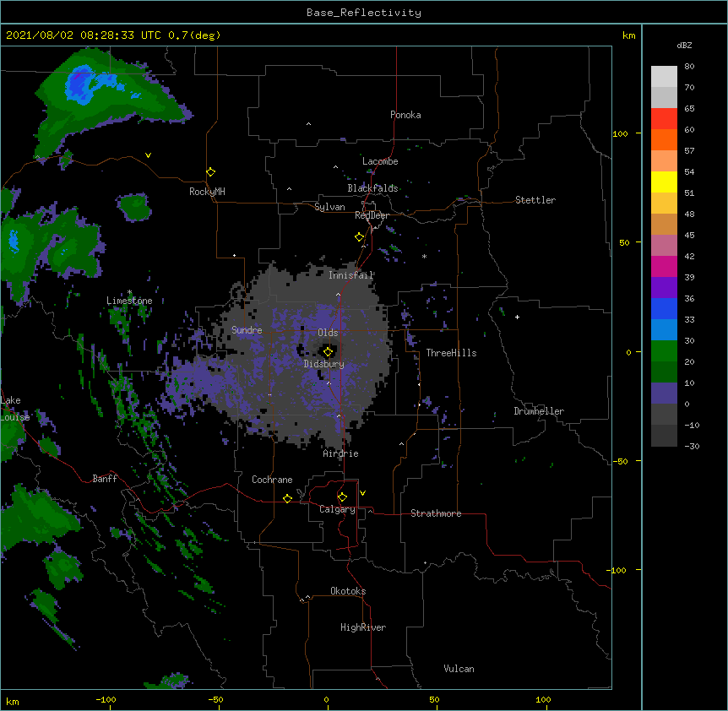728x711 pixels.
Task: Click the RockyMH label
Action: point(207,192)
